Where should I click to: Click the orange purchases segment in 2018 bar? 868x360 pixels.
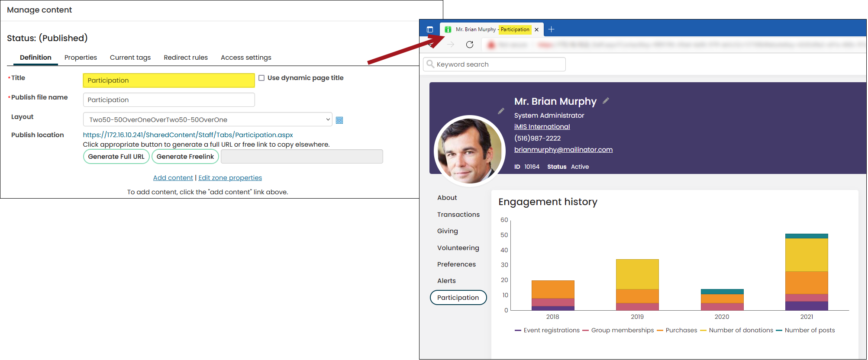pyautogui.click(x=553, y=289)
